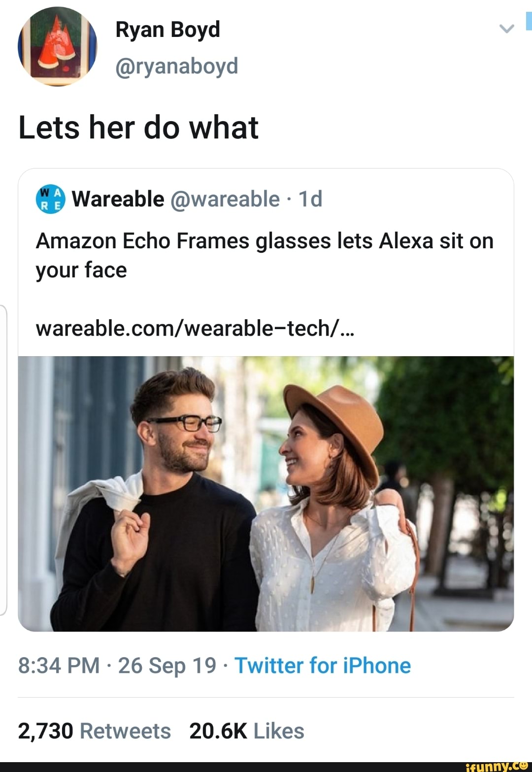532x772 pixels.
Task: Open the @ryanaboyd handle
Action: [x=176, y=66]
